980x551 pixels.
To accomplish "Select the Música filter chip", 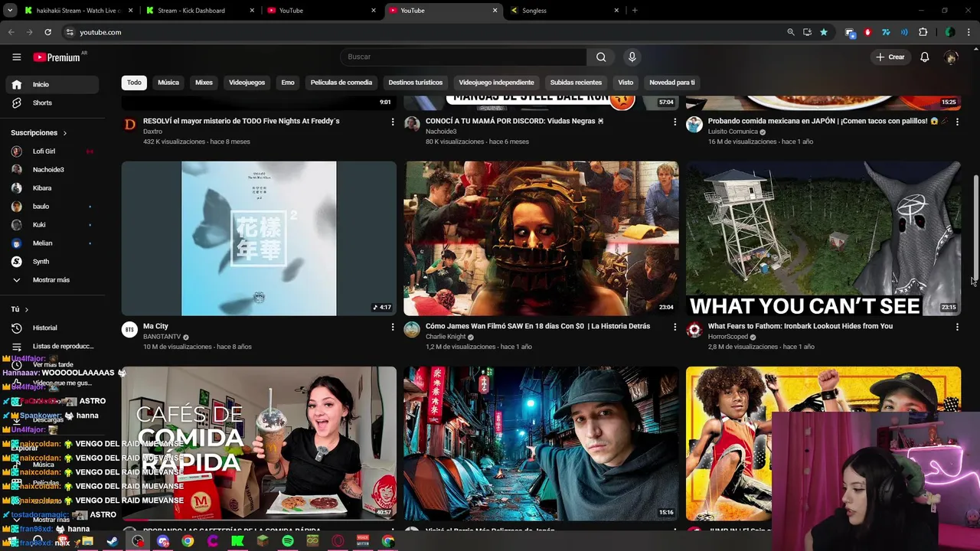I will (x=168, y=82).
